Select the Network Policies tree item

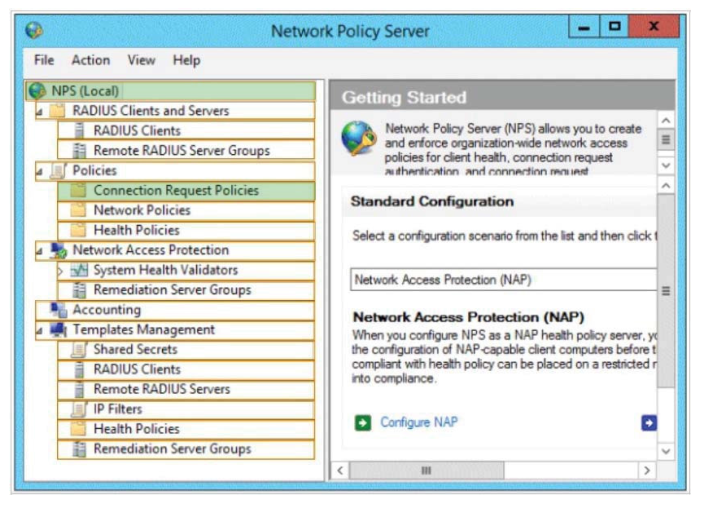point(186,210)
